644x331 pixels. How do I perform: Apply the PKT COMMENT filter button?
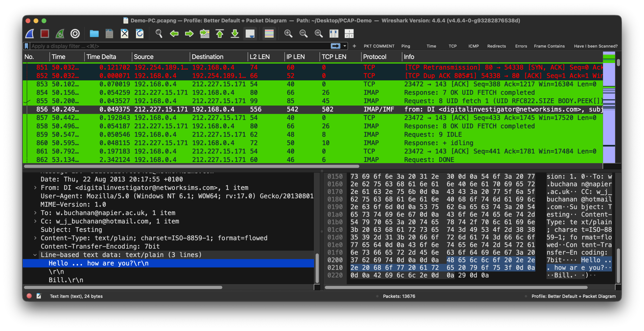pyautogui.click(x=379, y=46)
